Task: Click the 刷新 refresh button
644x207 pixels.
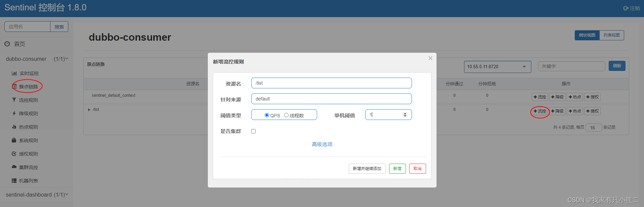Action: tap(617, 66)
